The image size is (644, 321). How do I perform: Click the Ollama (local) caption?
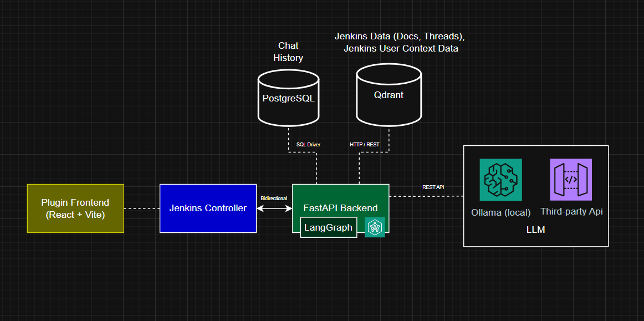click(x=501, y=212)
